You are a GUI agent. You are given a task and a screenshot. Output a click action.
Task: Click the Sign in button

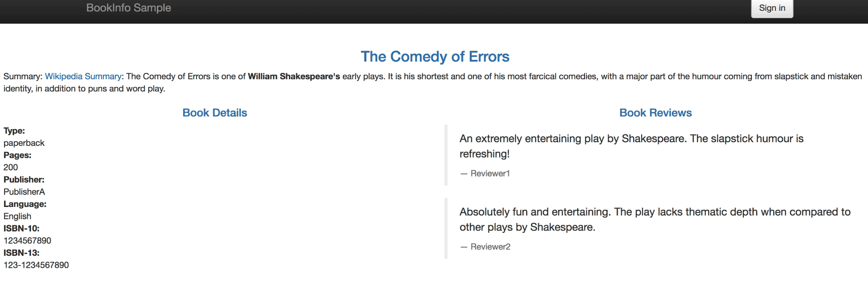pyautogui.click(x=772, y=8)
